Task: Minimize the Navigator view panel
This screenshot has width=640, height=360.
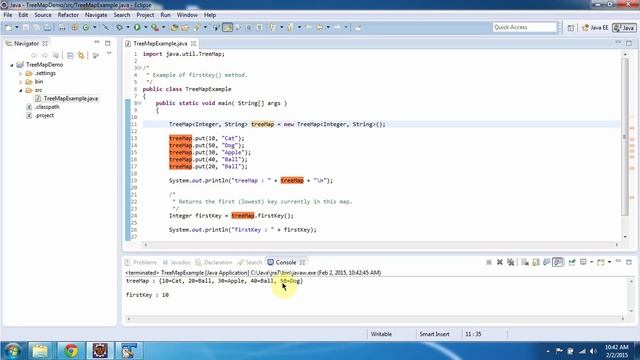Action: (x=97, y=42)
